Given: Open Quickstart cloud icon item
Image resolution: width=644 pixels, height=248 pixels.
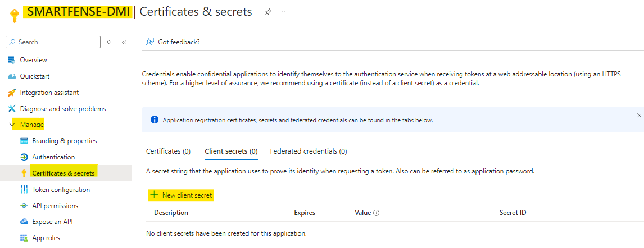Looking at the screenshot, I should point(11,77).
